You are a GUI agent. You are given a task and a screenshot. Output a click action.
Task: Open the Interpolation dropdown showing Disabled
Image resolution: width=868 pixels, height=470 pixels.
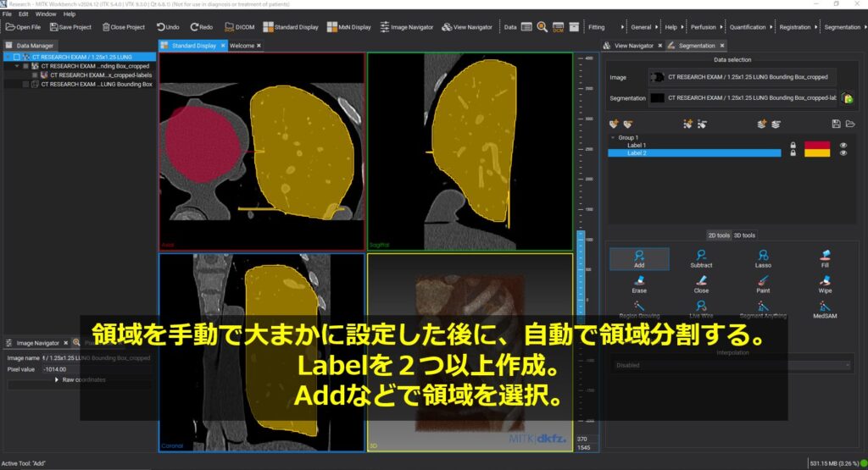732,365
